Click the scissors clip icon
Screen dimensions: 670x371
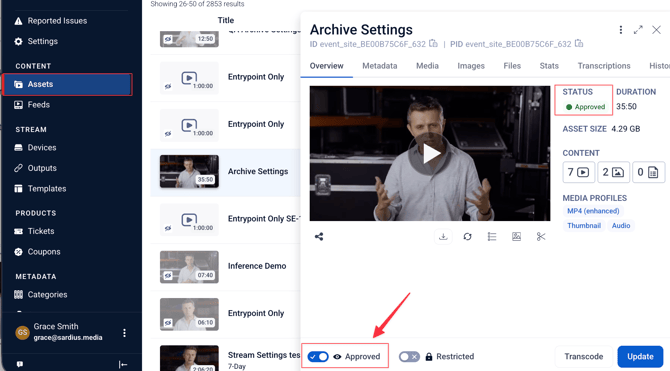coord(541,236)
